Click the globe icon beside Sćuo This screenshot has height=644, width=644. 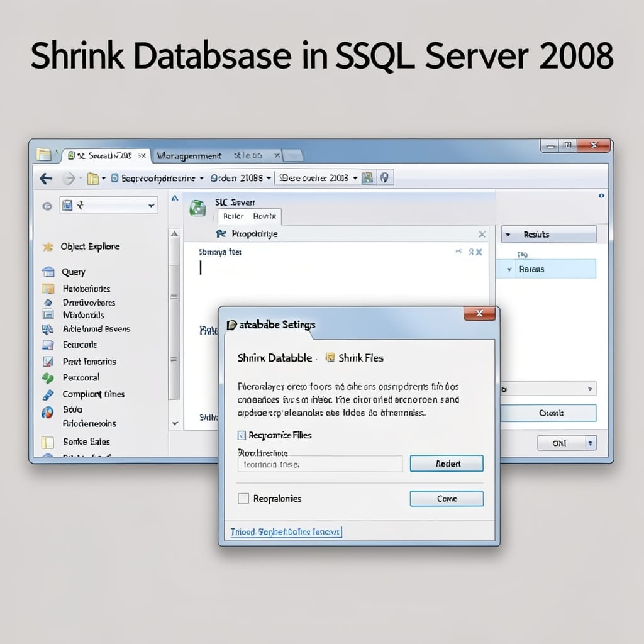[48, 412]
